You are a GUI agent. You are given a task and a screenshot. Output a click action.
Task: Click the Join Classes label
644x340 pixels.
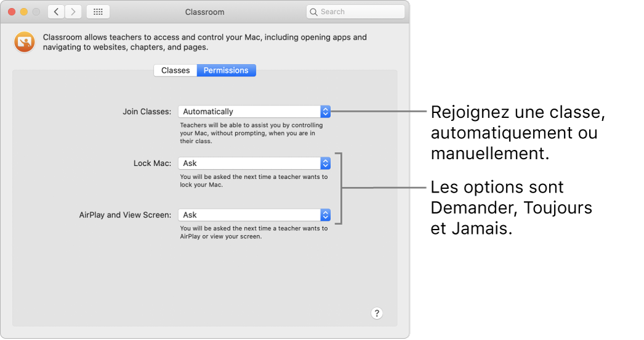(x=147, y=112)
